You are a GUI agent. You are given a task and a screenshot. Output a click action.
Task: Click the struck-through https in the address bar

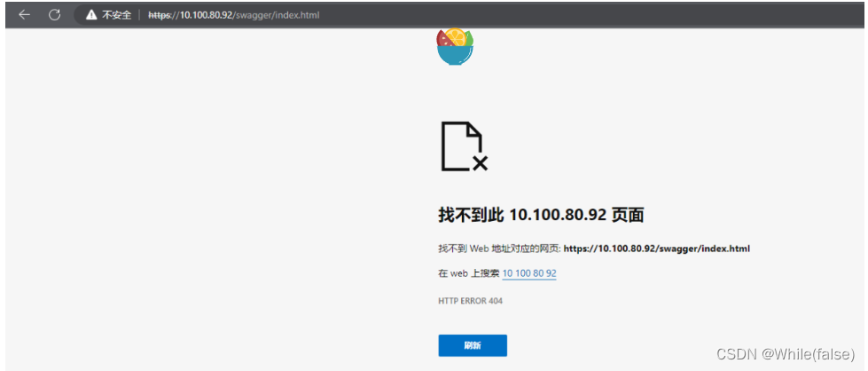click(160, 15)
